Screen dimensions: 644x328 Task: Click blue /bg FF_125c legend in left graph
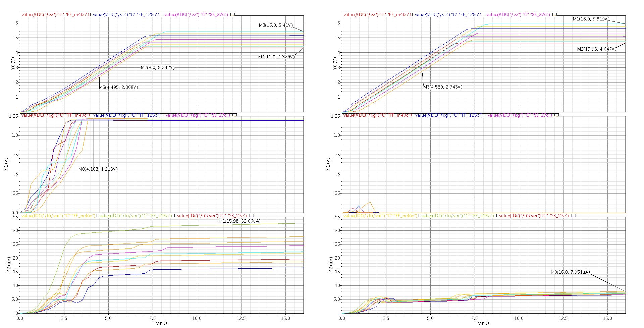(127, 115)
